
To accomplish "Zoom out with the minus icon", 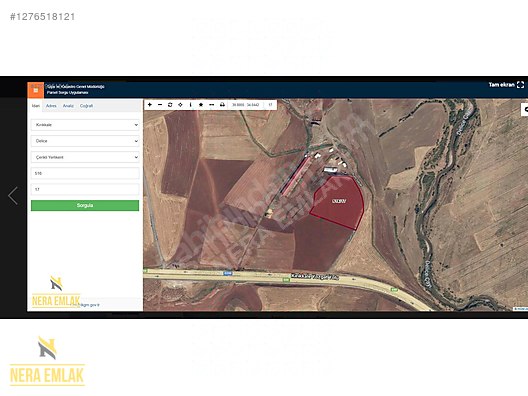I will point(160,105).
